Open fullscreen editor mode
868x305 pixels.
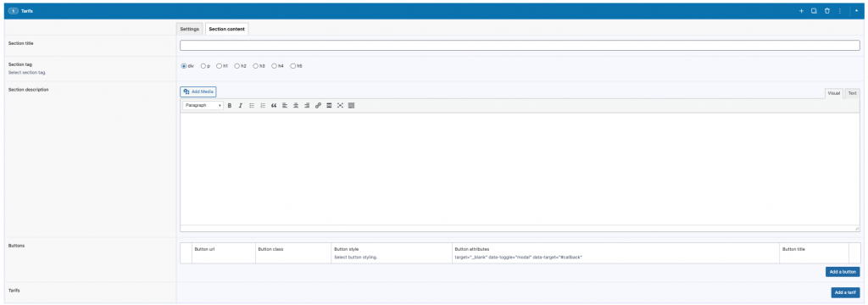(x=341, y=105)
